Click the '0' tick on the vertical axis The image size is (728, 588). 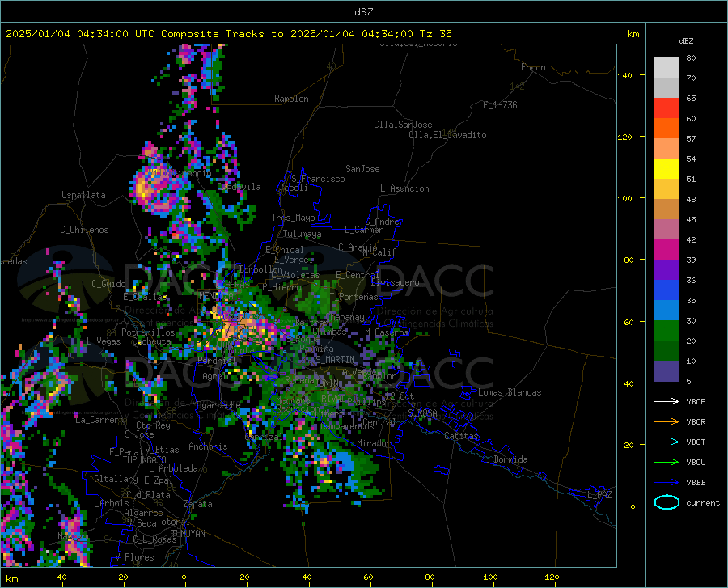633,506
